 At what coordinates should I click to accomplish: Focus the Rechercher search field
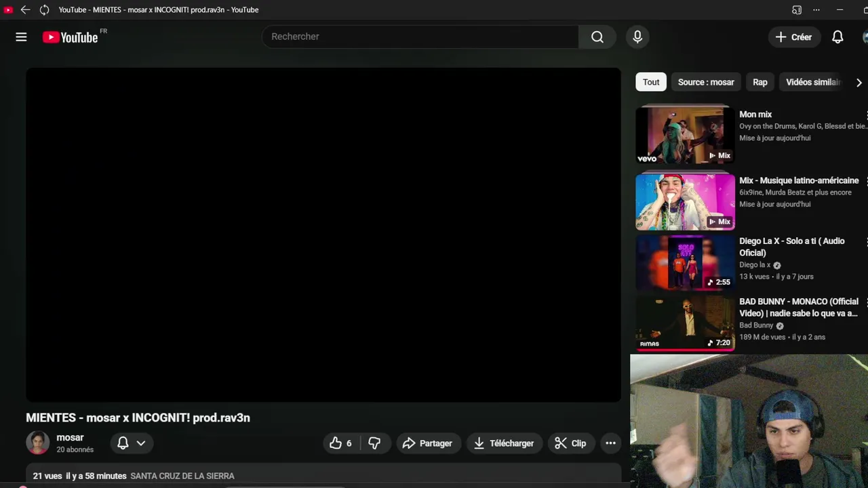pos(420,37)
